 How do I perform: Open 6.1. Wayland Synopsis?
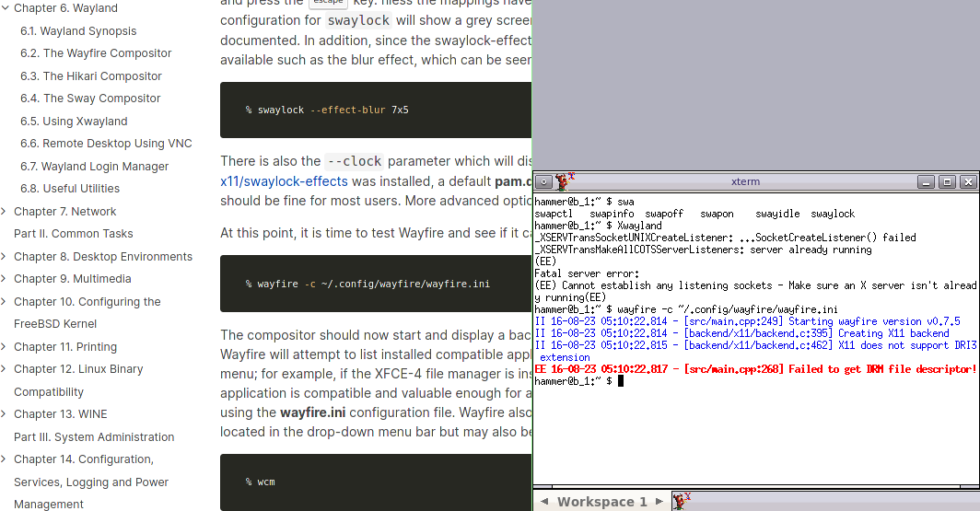tap(78, 30)
